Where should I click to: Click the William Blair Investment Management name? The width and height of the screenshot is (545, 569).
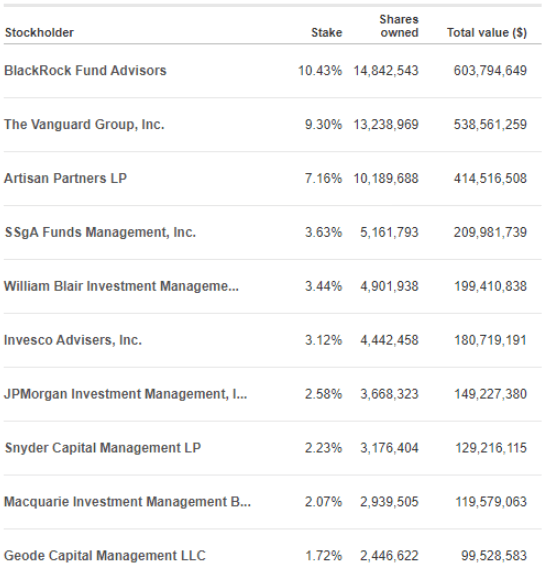click(x=121, y=286)
